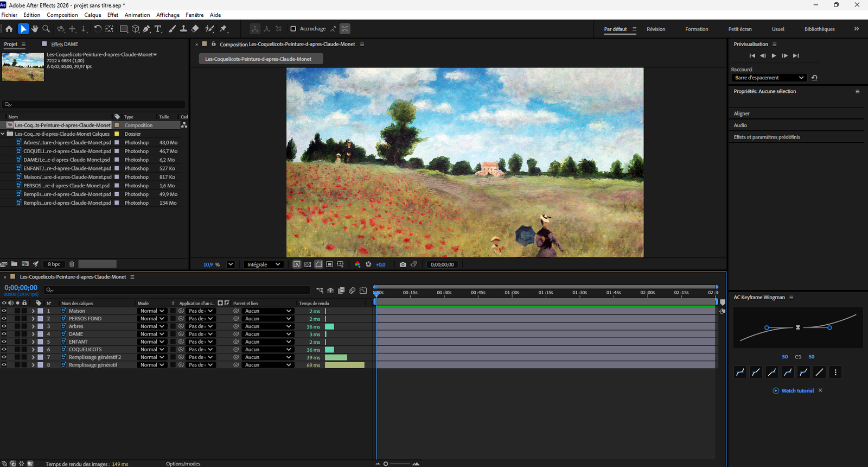Open the track matte dropdown for the DAME layer
The image size is (868, 467).
click(201, 334)
